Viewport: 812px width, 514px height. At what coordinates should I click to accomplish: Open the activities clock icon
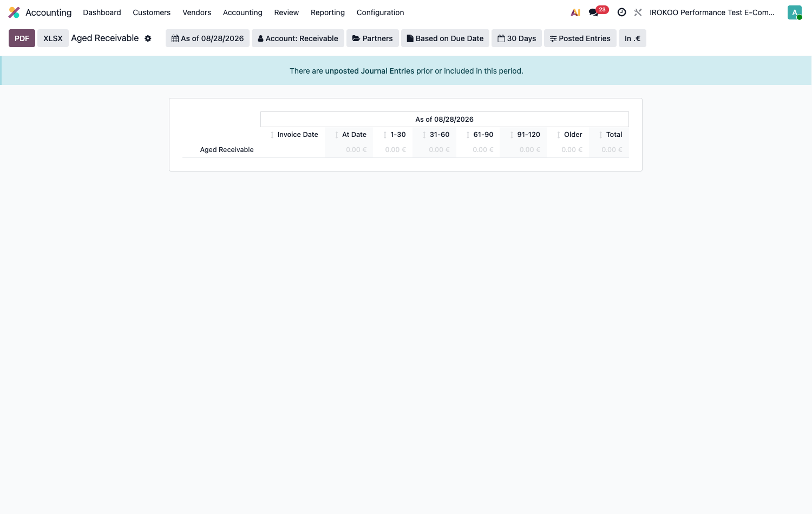click(x=621, y=12)
